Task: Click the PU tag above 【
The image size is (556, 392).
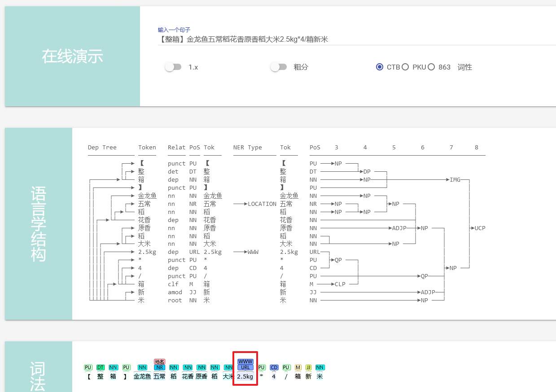Action: pyautogui.click(x=88, y=367)
